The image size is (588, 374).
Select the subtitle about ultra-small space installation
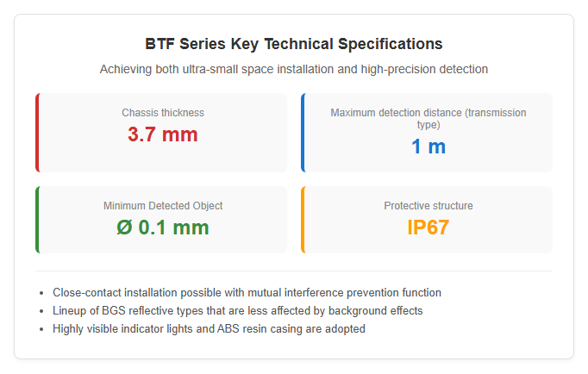[294, 69]
